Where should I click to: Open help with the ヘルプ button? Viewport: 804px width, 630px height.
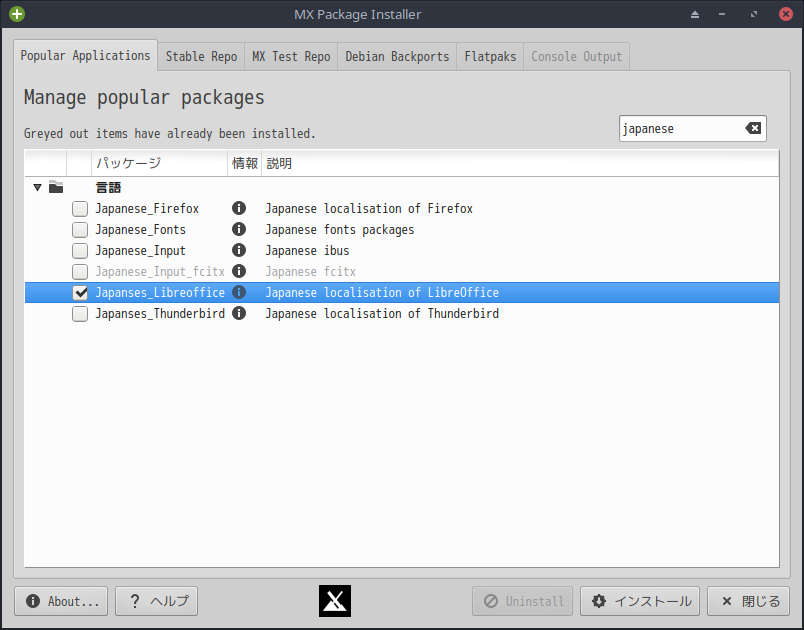coord(156,601)
